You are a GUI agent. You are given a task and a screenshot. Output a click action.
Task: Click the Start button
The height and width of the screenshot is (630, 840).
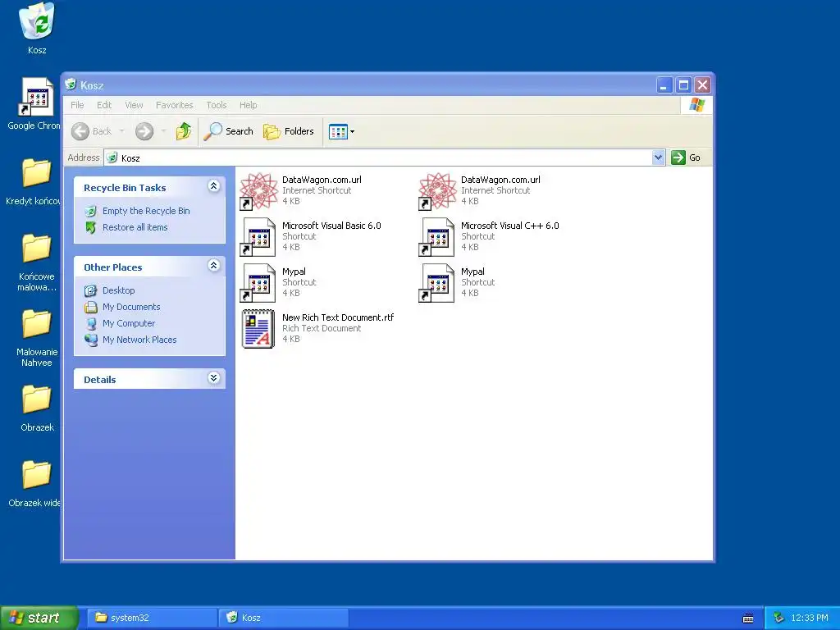pyautogui.click(x=39, y=618)
